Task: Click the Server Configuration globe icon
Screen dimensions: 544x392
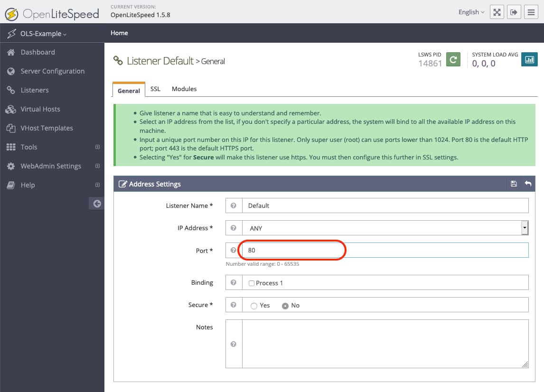Action: pyautogui.click(x=11, y=71)
